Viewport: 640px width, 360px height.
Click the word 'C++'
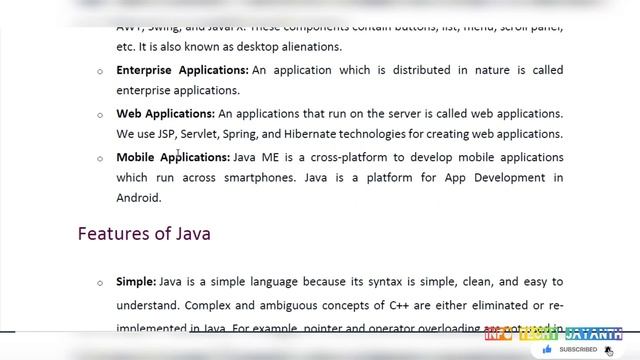pos(399,306)
